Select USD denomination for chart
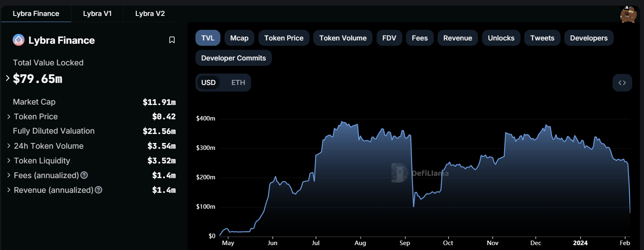The image size is (644, 250). pos(208,83)
